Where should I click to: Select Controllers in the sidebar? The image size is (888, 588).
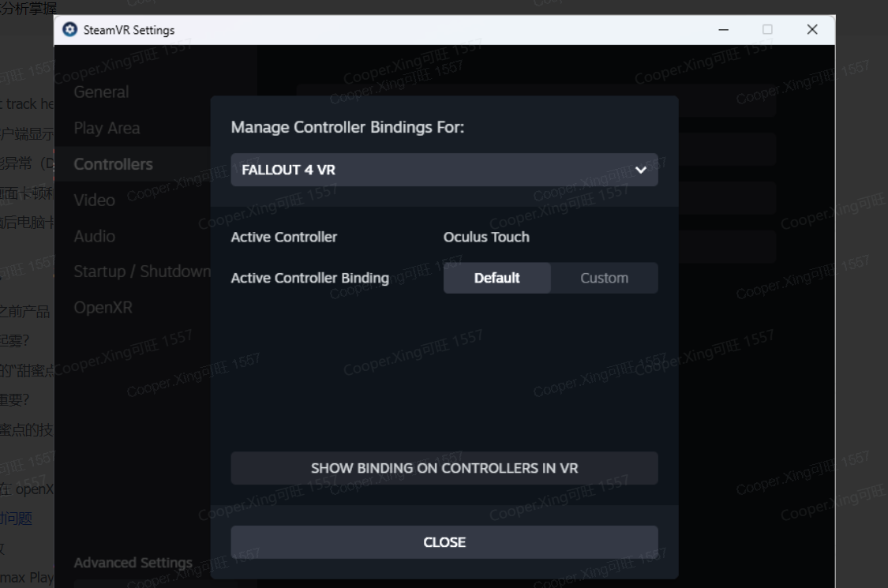(x=113, y=164)
